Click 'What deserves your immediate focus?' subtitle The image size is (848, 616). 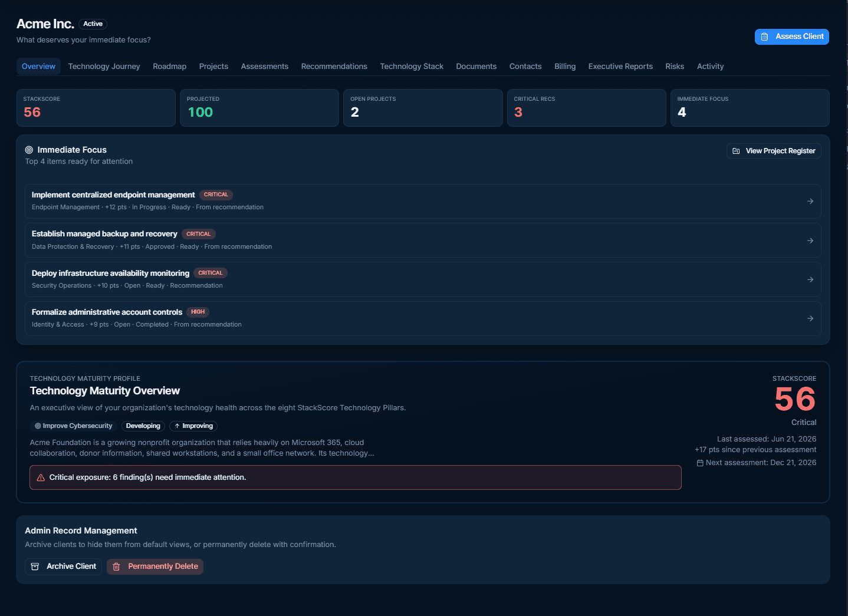84,40
